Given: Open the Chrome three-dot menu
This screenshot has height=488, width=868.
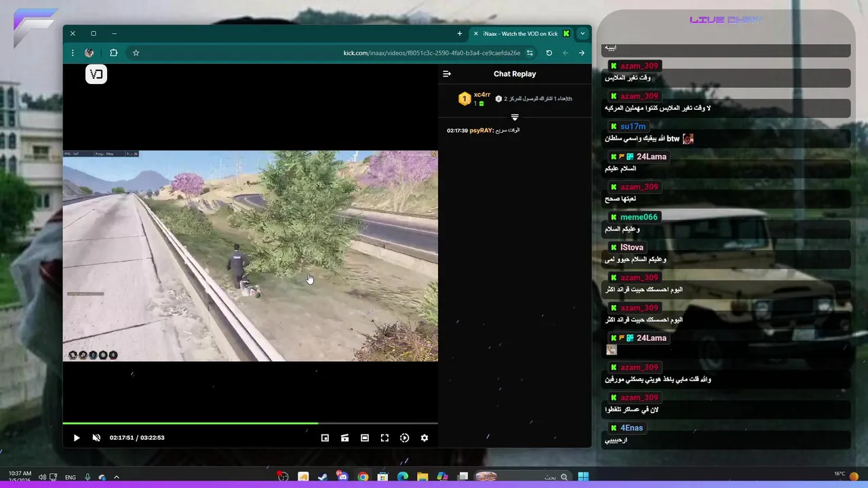Looking at the screenshot, I should [73, 53].
